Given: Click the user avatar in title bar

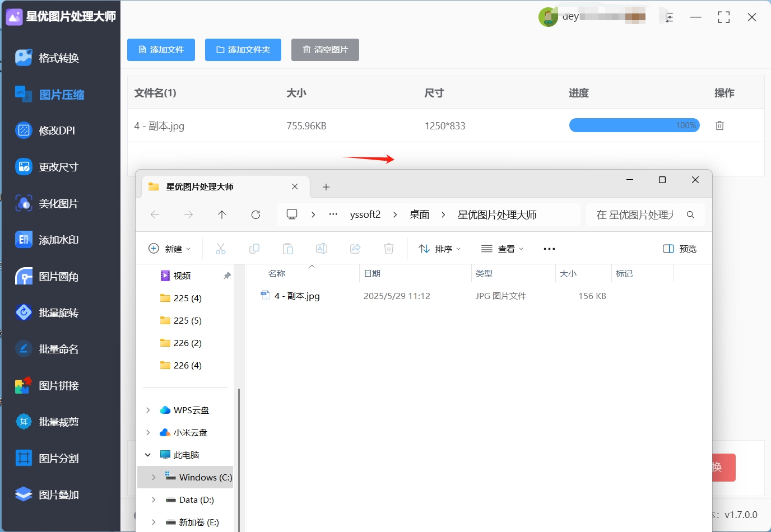Looking at the screenshot, I should (x=548, y=17).
